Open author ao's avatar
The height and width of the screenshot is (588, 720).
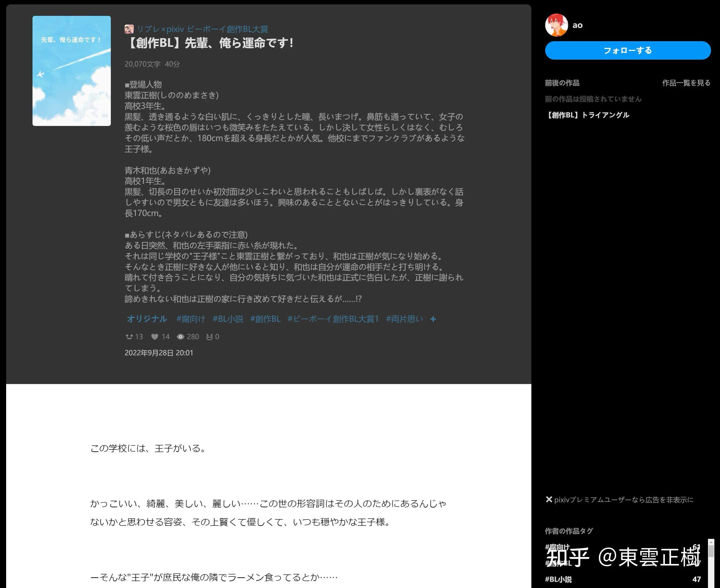(x=556, y=25)
